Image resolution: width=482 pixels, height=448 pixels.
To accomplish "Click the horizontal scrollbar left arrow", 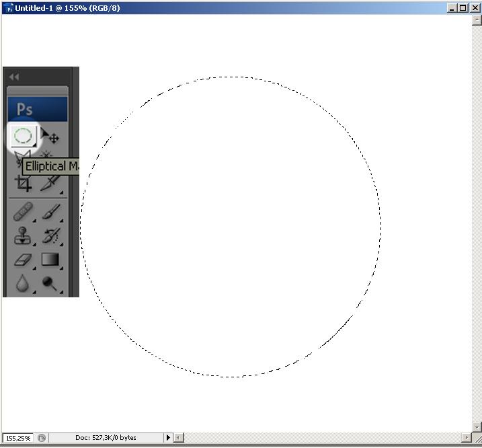I will coord(178,438).
